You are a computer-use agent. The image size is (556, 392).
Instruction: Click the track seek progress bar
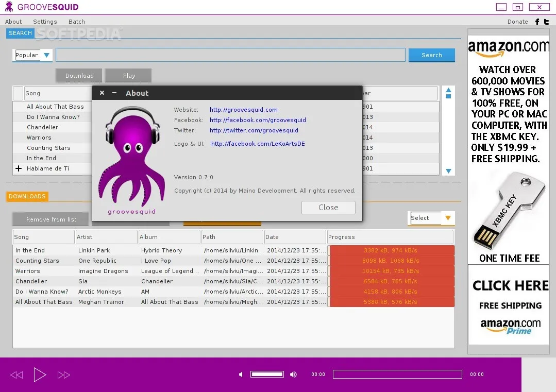397,374
